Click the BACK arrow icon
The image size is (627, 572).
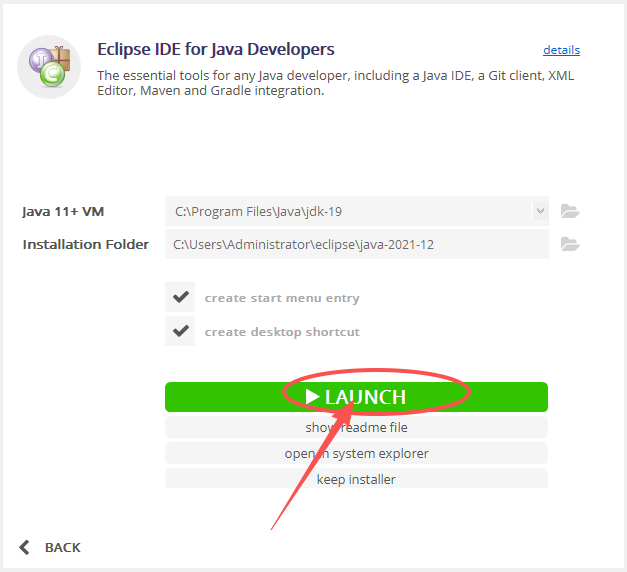[x=24, y=547]
